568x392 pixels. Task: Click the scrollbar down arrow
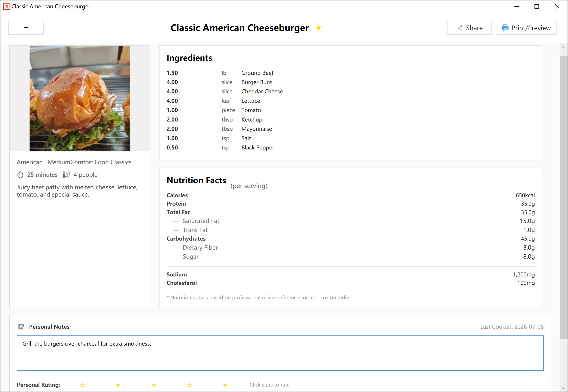click(x=564, y=388)
